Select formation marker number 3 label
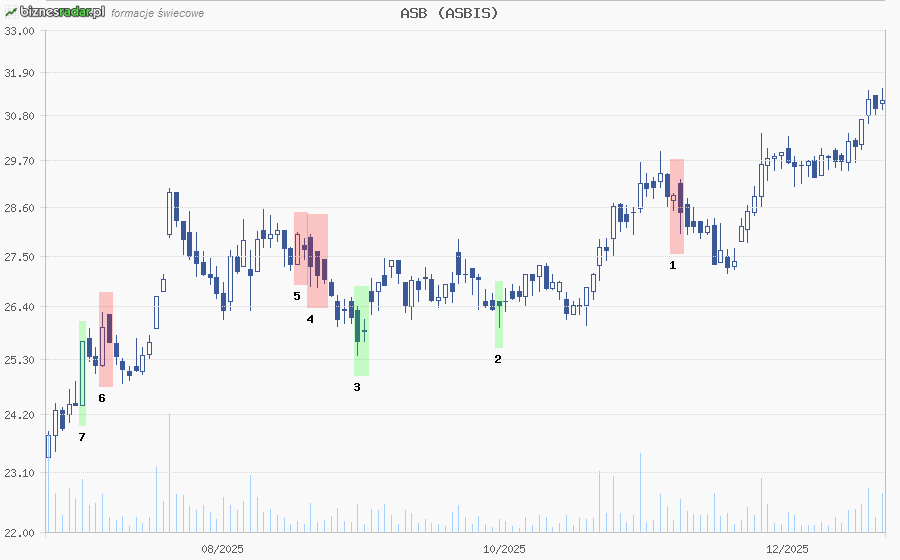900x560 pixels. pos(357,386)
